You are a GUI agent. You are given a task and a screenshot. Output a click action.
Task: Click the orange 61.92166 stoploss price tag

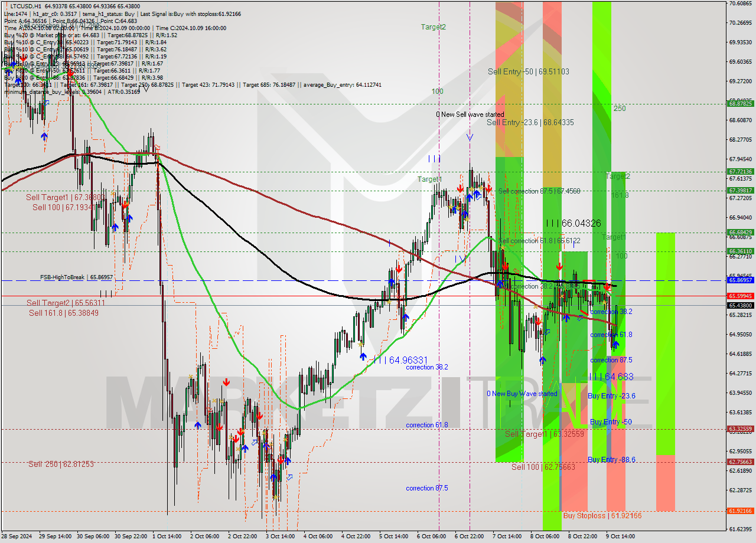pos(741,511)
